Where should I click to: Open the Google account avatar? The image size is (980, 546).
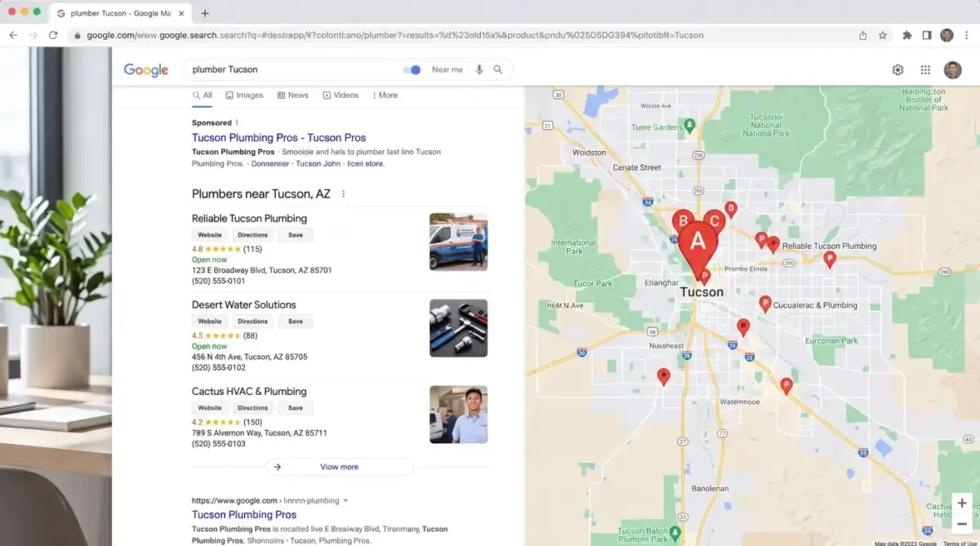[953, 70]
